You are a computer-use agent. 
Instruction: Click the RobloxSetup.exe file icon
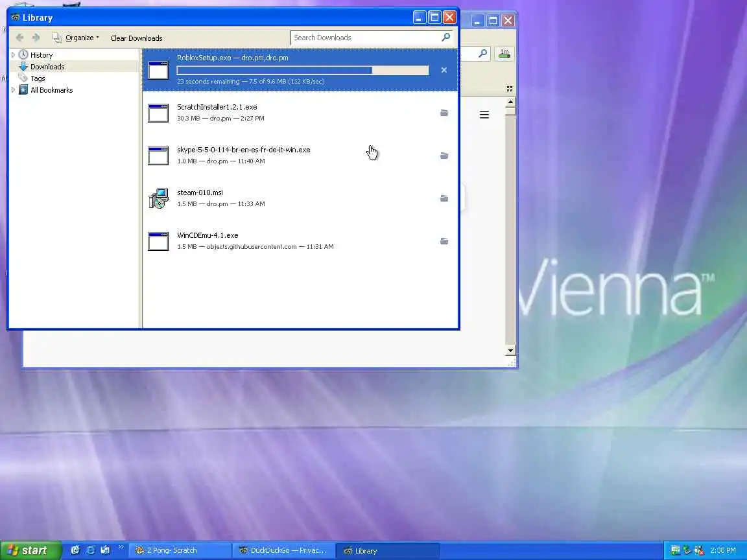pos(158,70)
